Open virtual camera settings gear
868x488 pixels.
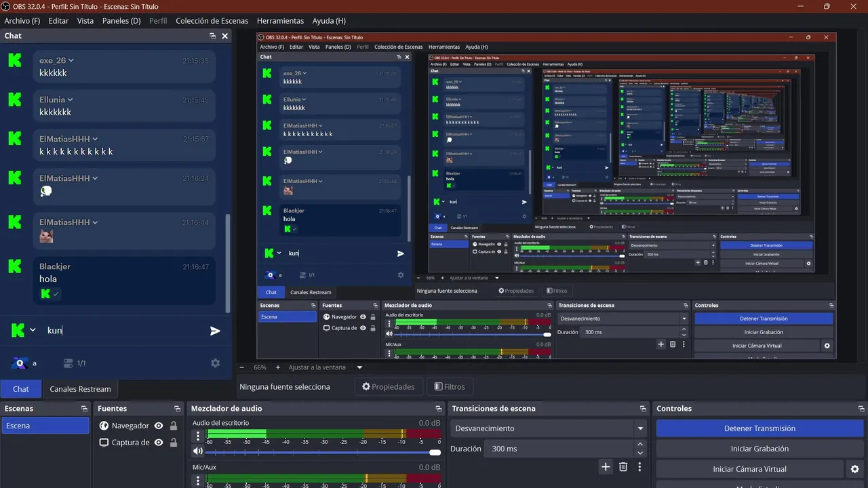855,469
